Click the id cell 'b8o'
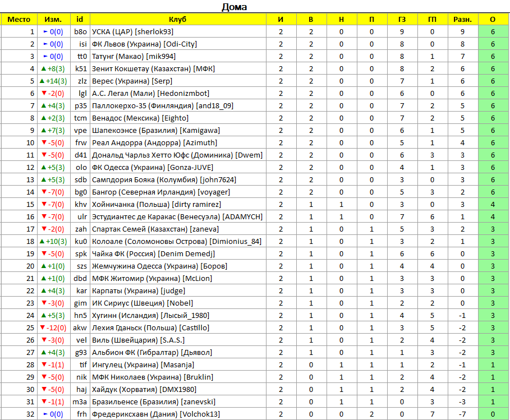Image resolution: width=510 pixels, height=420 pixels. pos(80,32)
